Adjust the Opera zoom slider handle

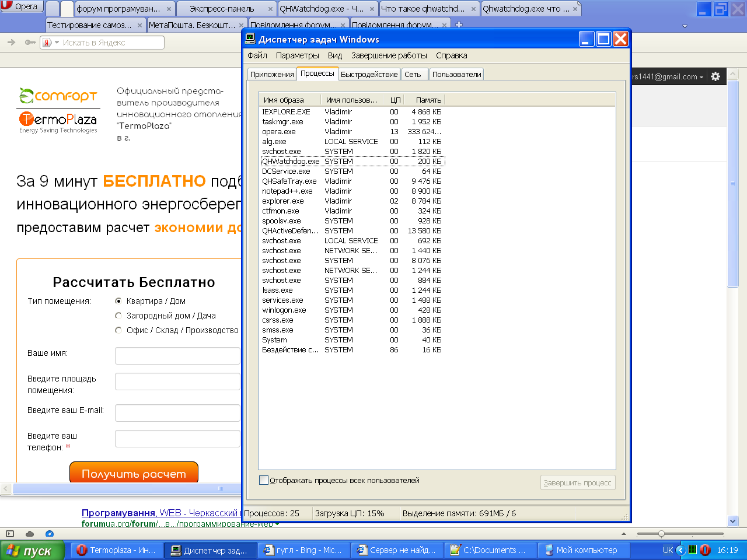point(661,534)
